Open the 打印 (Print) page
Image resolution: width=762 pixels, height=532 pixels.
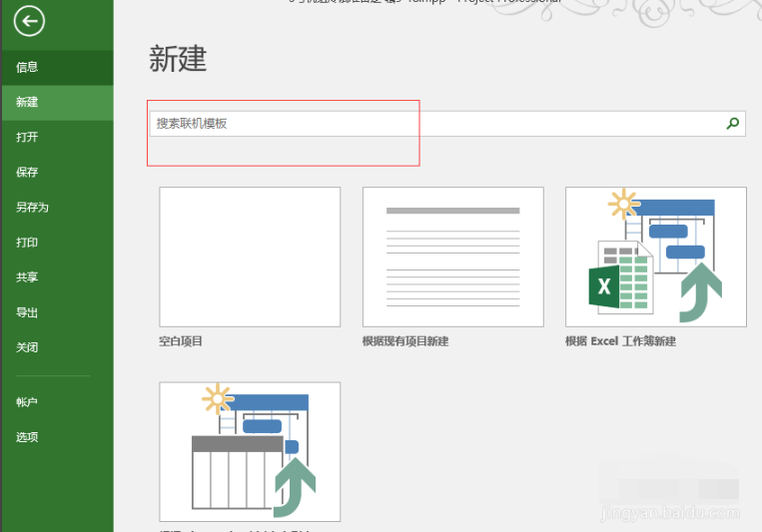click(x=27, y=243)
